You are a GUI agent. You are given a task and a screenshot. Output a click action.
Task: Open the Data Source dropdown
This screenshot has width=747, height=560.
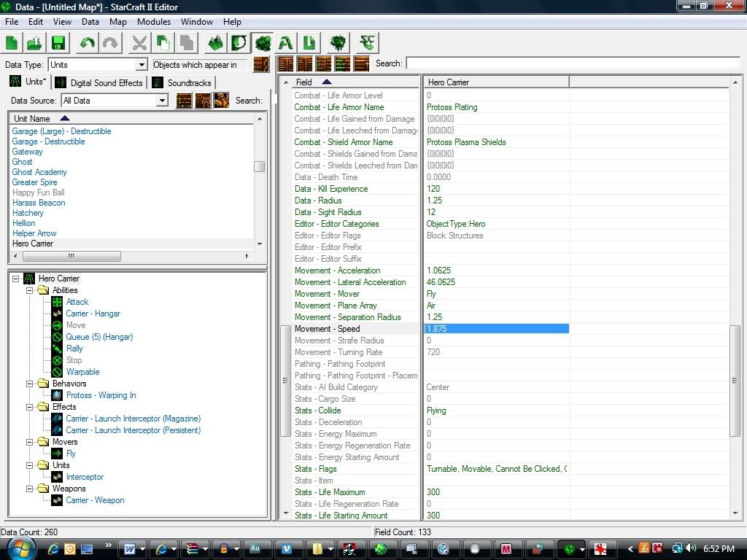click(163, 101)
